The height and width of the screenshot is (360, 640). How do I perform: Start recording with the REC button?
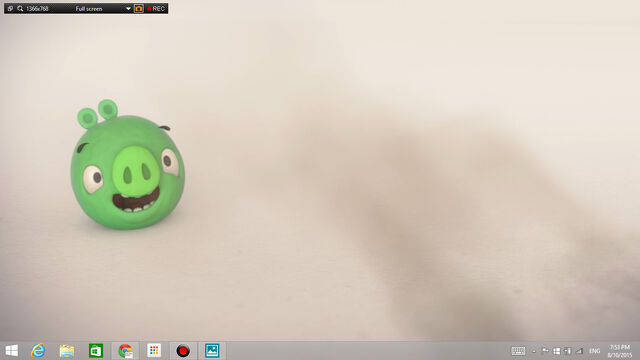point(156,9)
